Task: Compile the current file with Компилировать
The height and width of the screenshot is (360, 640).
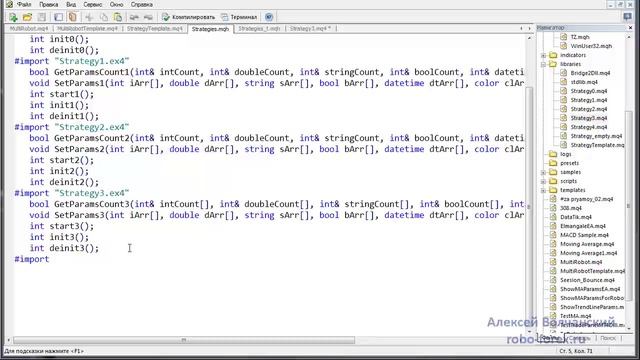Action: click(x=188, y=17)
